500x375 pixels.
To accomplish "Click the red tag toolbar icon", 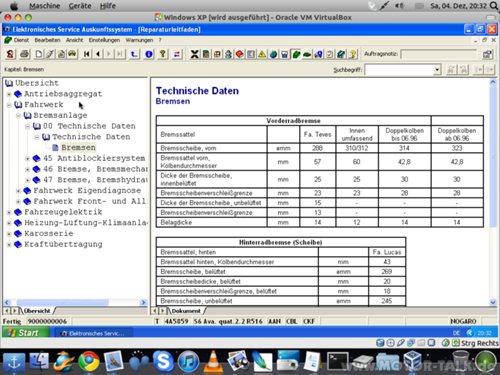I will point(239,54).
